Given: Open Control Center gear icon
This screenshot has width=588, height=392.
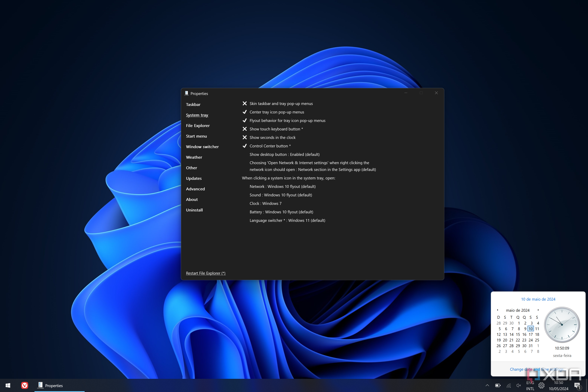Looking at the screenshot, I should click(x=541, y=386).
